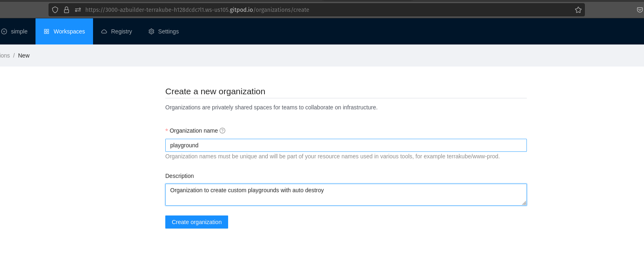Click the gear icon next to Settings
Image resolution: width=644 pixels, height=262 pixels.
151,31
